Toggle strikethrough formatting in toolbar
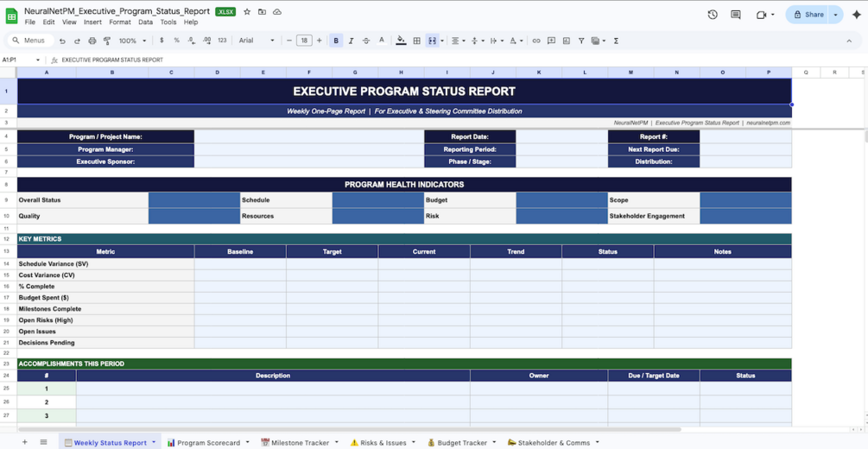The height and width of the screenshot is (449, 868). 366,41
